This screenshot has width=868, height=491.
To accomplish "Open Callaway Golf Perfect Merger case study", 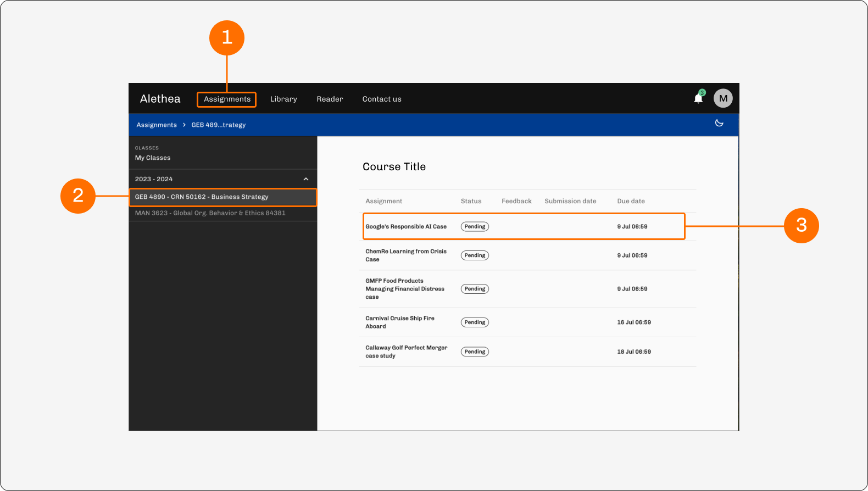I will 407,352.
